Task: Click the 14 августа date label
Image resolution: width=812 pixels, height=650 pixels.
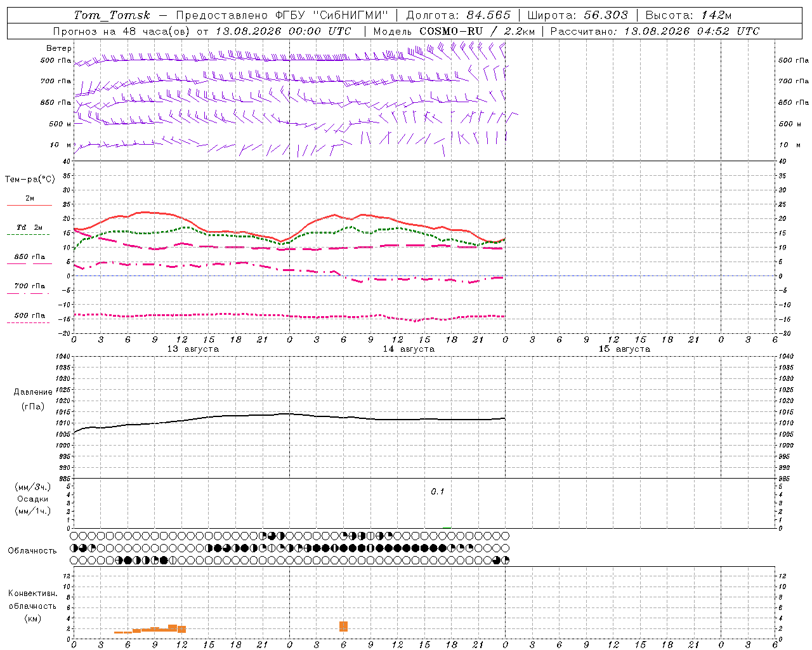Action: click(x=409, y=349)
